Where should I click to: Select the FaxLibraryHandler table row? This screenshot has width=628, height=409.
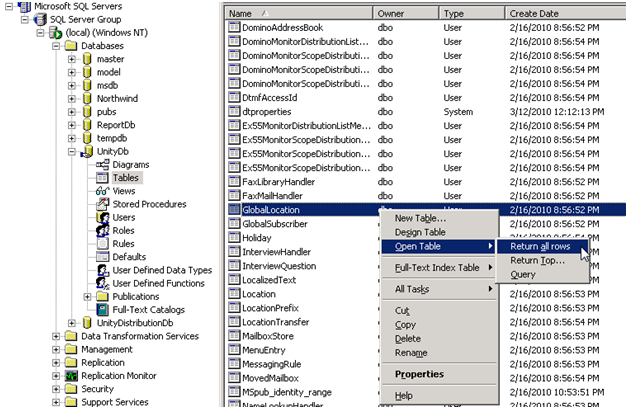coord(427,181)
